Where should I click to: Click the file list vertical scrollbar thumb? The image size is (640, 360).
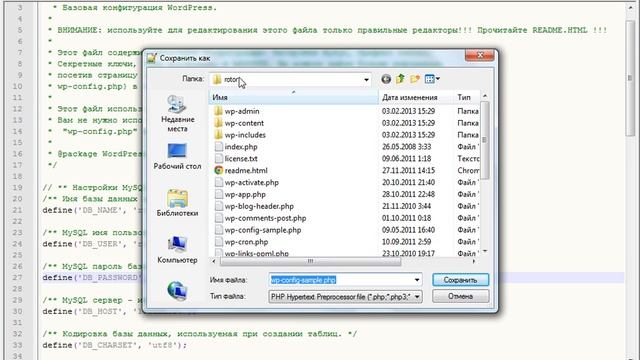click(x=484, y=140)
